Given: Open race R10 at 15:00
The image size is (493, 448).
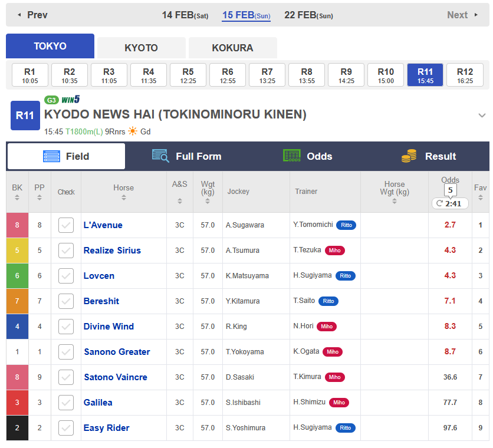Looking at the screenshot, I should pos(386,75).
